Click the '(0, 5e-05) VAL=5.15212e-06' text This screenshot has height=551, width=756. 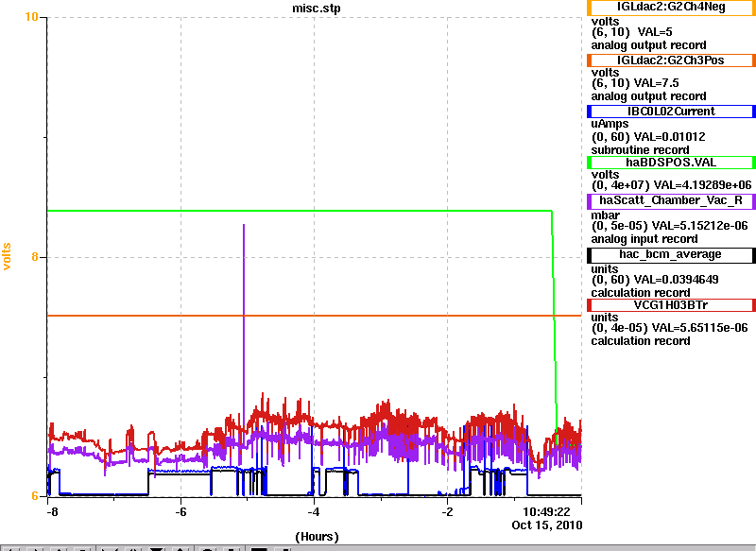pos(669,226)
